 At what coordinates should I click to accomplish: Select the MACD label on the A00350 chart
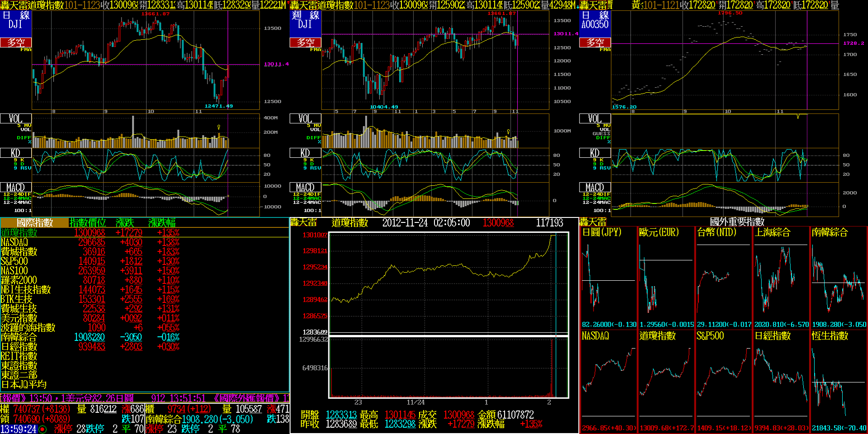pos(595,187)
